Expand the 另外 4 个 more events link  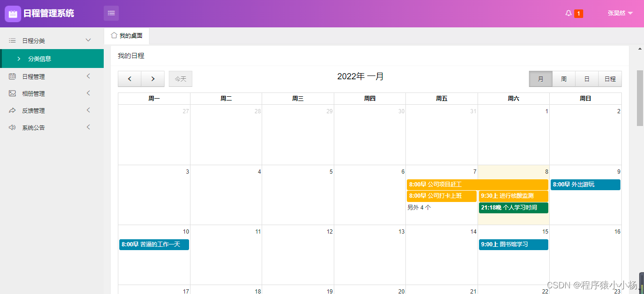click(x=419, y=207)
